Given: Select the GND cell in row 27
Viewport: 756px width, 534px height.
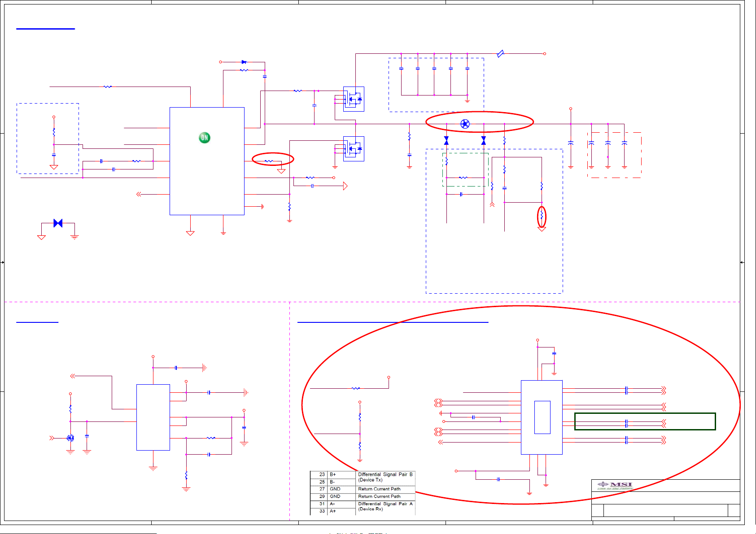Looking at the screenshot, I should click(x=335, y=489).
